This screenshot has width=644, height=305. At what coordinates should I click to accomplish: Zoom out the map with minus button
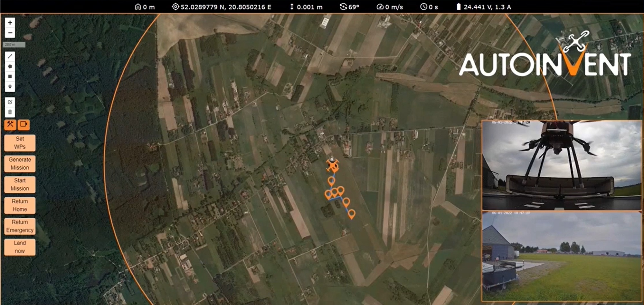point(10,33)
